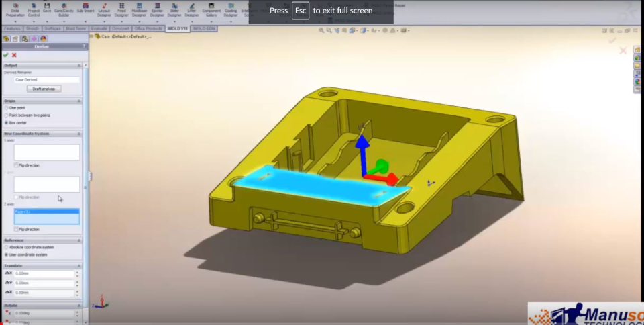Open the DimXpertManager tab icon
Viewport: 644px width, 325px height.
point(34,39)
